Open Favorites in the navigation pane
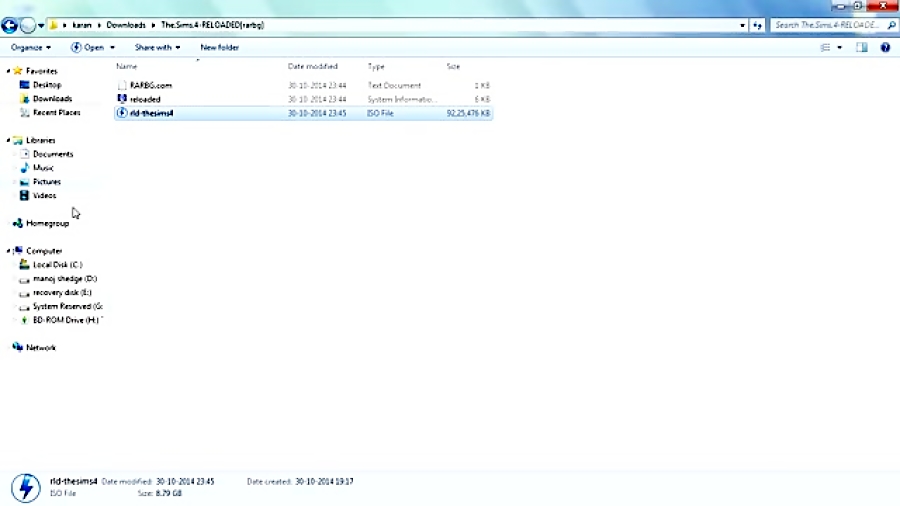 coord(42,71)
